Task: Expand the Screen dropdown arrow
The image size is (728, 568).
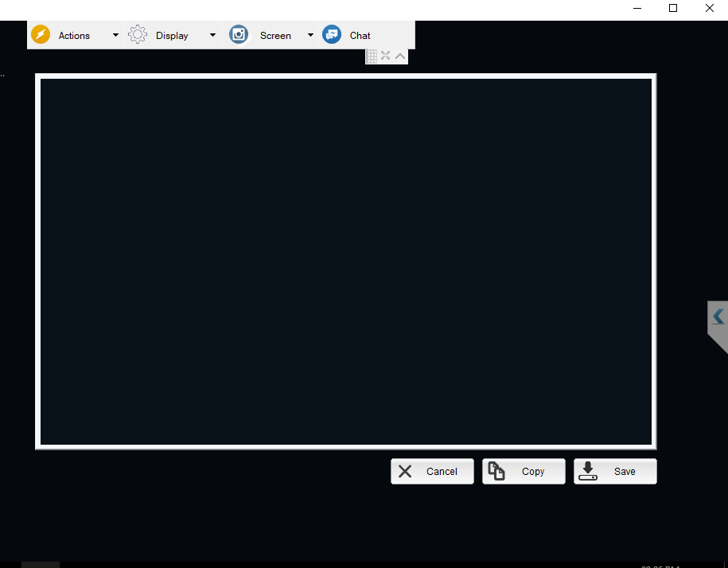Action: (x=310, y=35)
